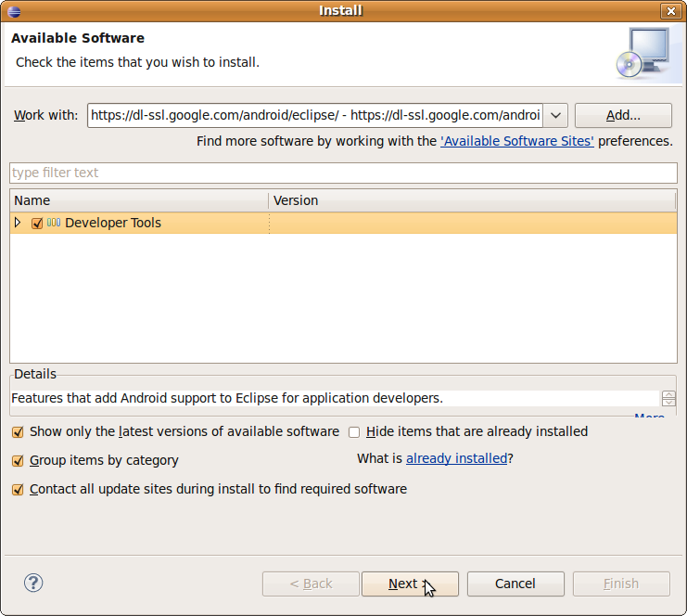Select the Developer Tools row text
Image resolution: width=687 pixels, height=616 pixels.
(113, 224)
